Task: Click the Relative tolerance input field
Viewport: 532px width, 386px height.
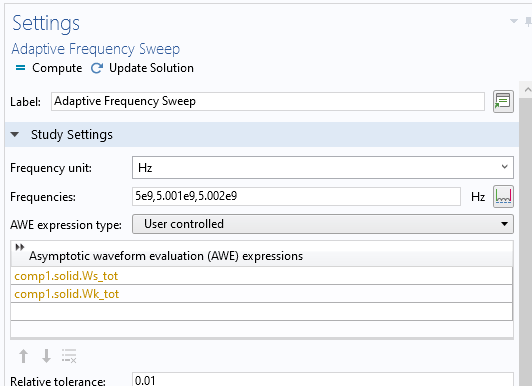Action: 323,380
